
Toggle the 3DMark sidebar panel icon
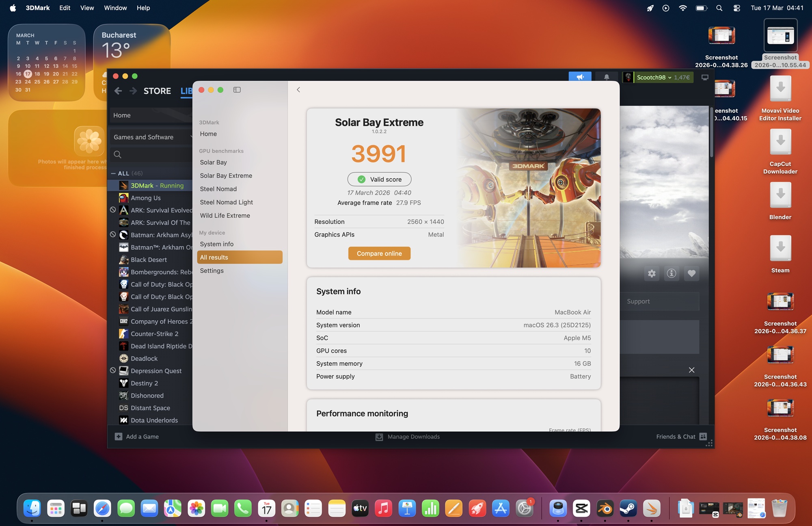pos(237,90)
